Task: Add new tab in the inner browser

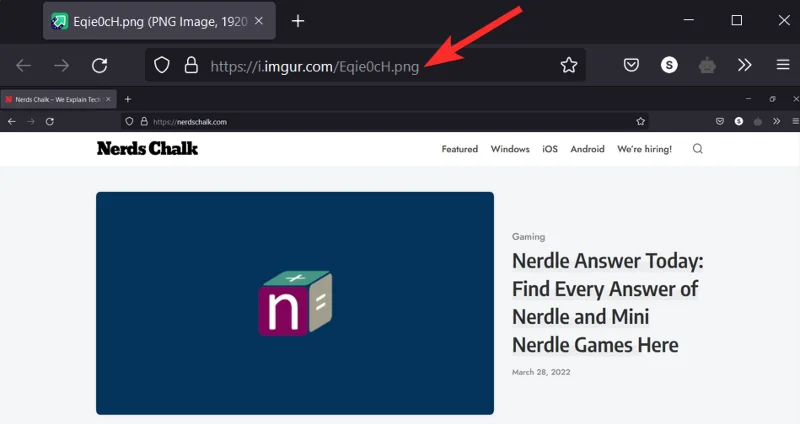Action: pos(128,99)
